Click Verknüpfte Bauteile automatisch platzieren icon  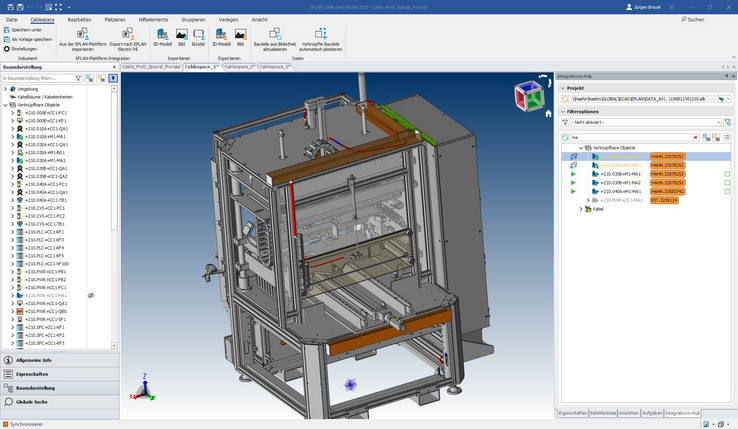(x=322, y=34)
